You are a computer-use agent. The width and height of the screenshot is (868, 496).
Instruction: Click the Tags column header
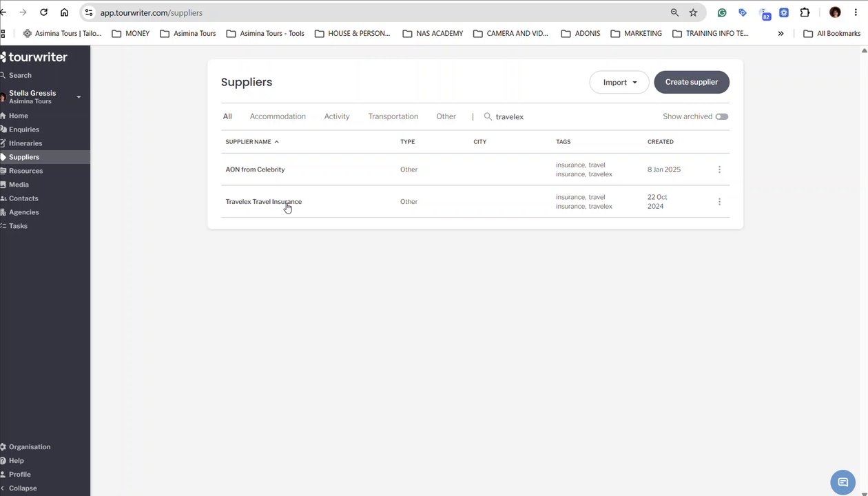tap(564, 142)
